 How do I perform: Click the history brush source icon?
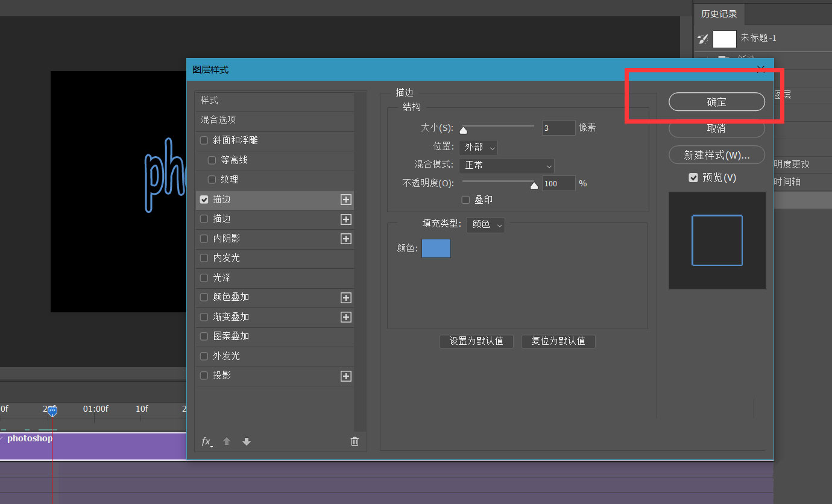703,39
